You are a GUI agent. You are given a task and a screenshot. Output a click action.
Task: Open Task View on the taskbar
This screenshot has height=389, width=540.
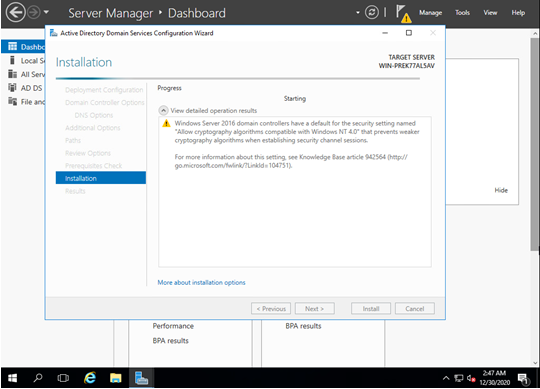click(63, 378)
